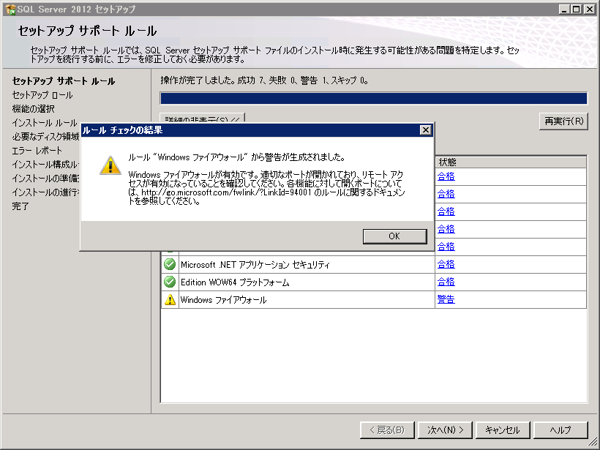Click the Cancel (キャンセル) button
Image resolution: width=600 pixels, height=450 pixels.
503,430
